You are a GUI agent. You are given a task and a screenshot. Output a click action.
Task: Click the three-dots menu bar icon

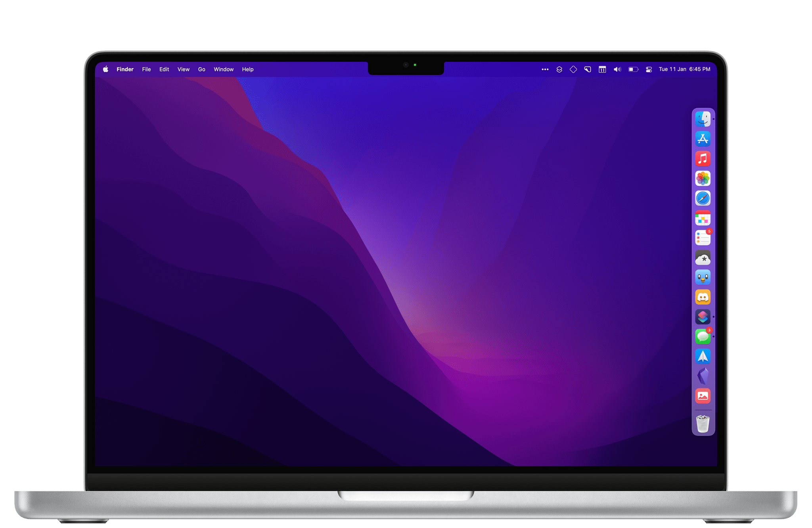pyautogui.click(x=545, y=69)
